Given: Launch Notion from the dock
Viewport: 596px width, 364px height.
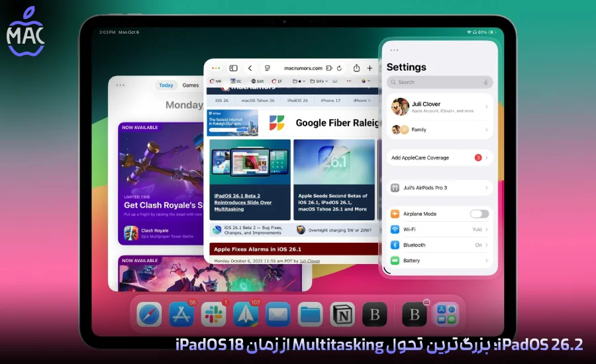Looking at the screenshot, I should [x=342, y=314].
